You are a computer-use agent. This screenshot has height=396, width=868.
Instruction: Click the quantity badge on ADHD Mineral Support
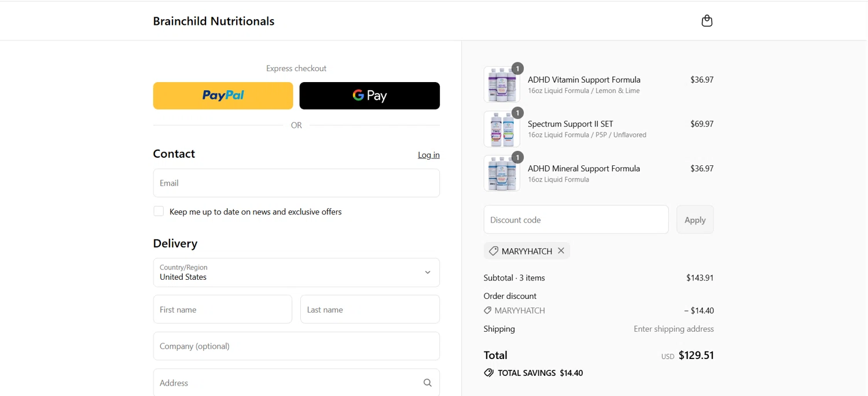point(517,157)
